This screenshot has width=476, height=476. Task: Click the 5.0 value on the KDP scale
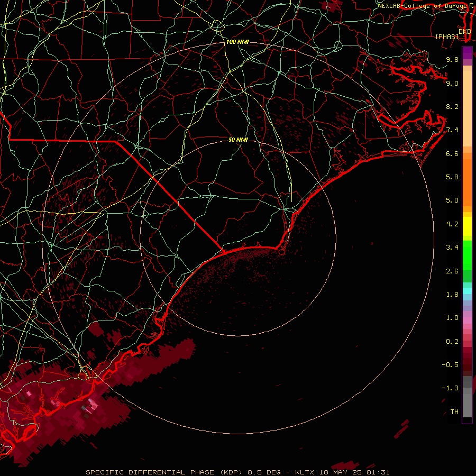pos(452,200)
